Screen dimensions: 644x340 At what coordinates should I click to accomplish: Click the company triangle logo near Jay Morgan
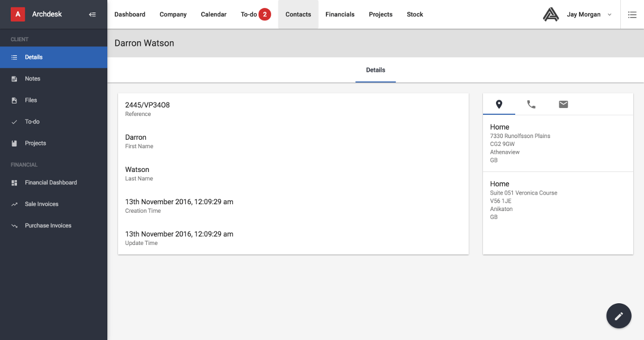pos(551,14)
